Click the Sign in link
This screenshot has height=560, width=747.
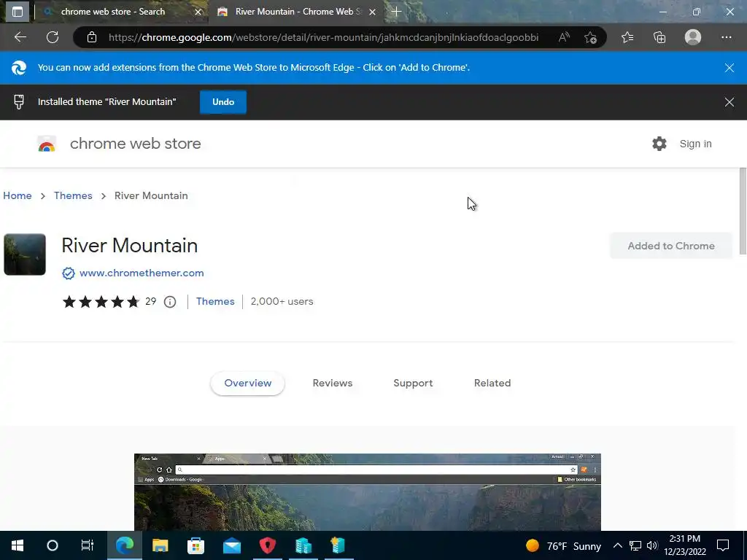tap(695, 144)
